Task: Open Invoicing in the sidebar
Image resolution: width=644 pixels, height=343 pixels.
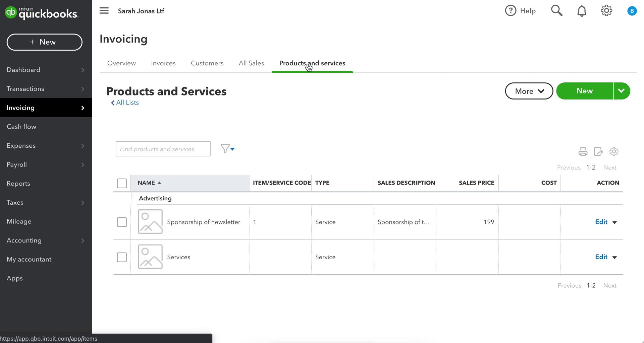Action: pos(46,108)
